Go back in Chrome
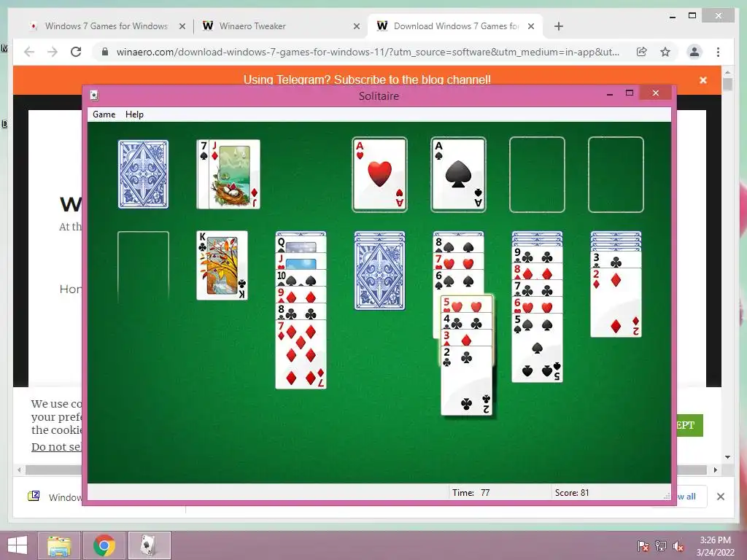 coord(29,52)
